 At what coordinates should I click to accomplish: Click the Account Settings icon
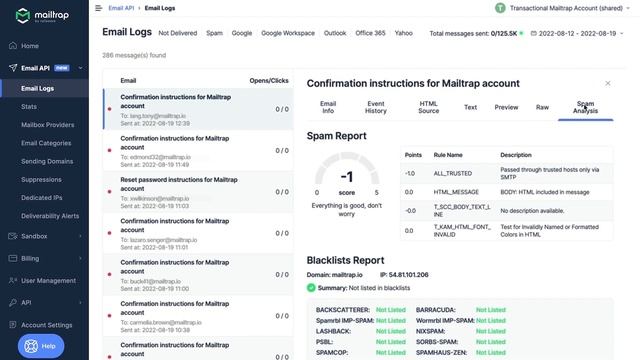click(x=13, y=325)
